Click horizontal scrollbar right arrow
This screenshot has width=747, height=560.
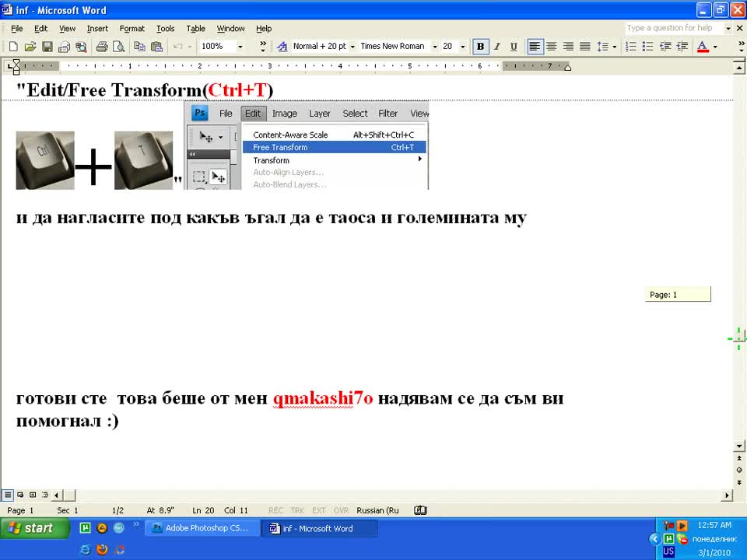(x=727, y=495)
